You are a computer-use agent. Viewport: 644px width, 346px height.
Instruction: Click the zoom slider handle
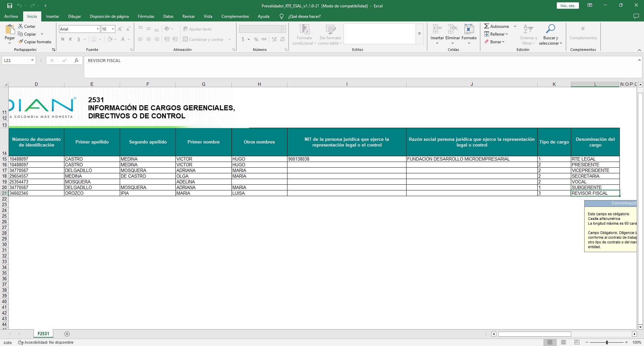(x=607, y=342)
